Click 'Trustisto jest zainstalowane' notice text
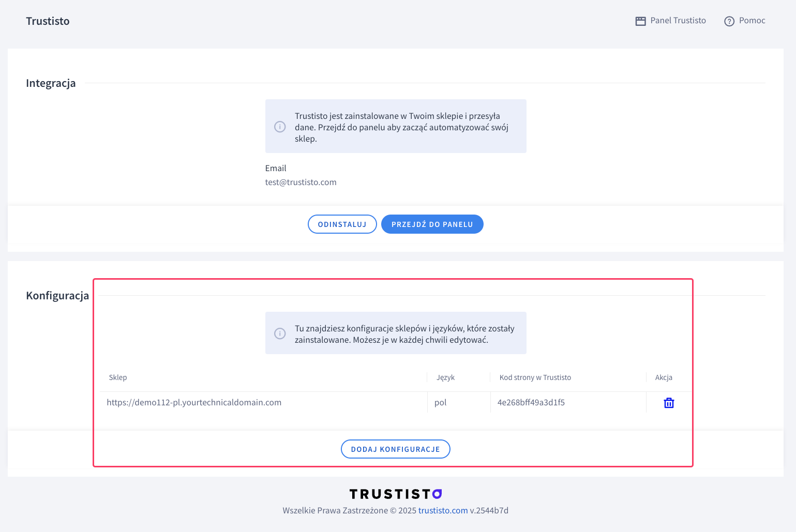This screenshot has width=796, height=532. coord(402,127)
